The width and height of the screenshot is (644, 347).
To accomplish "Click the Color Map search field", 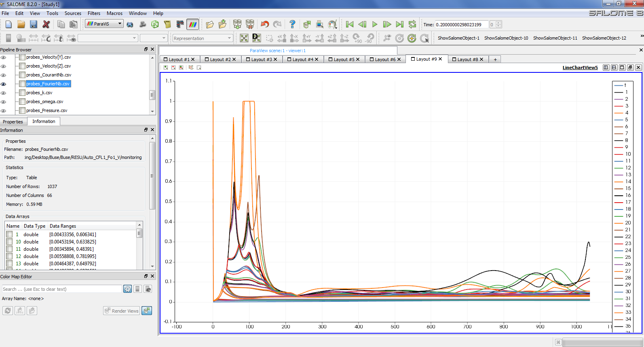I will (x=62, y=289).
